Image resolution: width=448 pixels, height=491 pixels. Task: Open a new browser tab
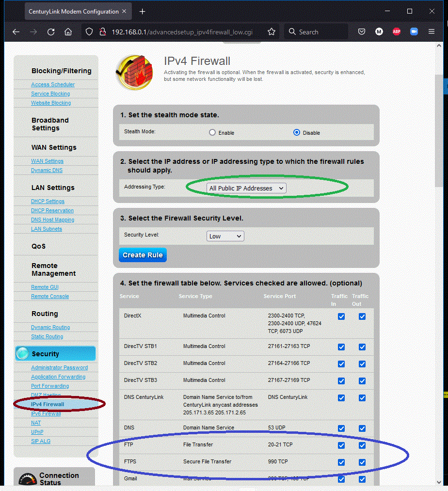coord(142,11)
